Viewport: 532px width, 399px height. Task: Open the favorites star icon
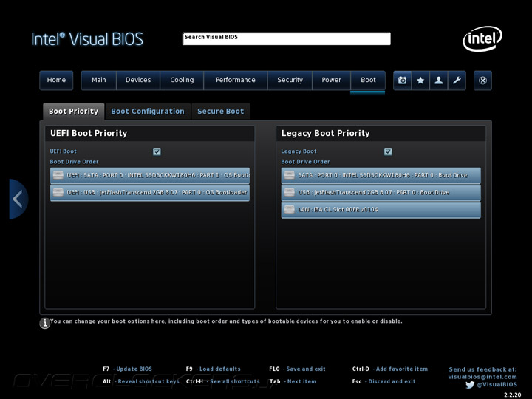(420, 81)
